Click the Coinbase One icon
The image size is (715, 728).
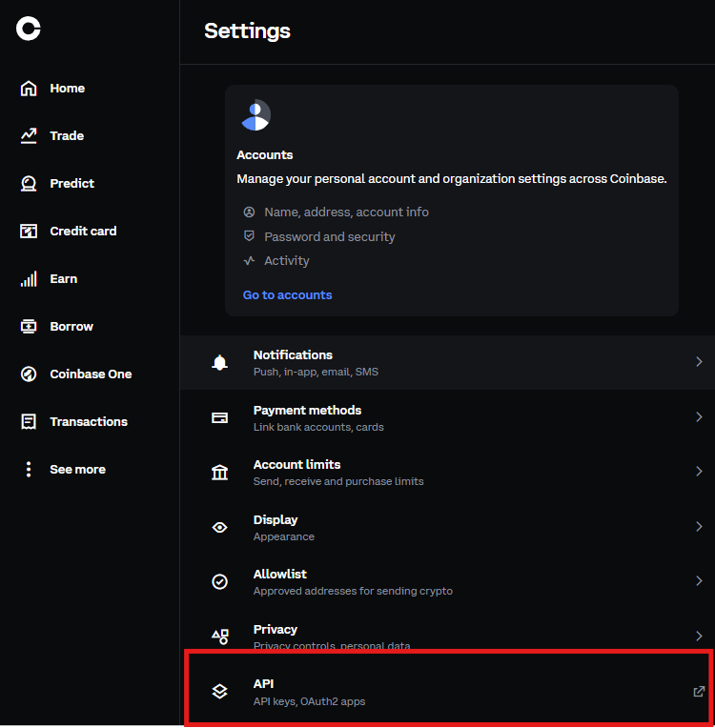(x=29, y=374)
